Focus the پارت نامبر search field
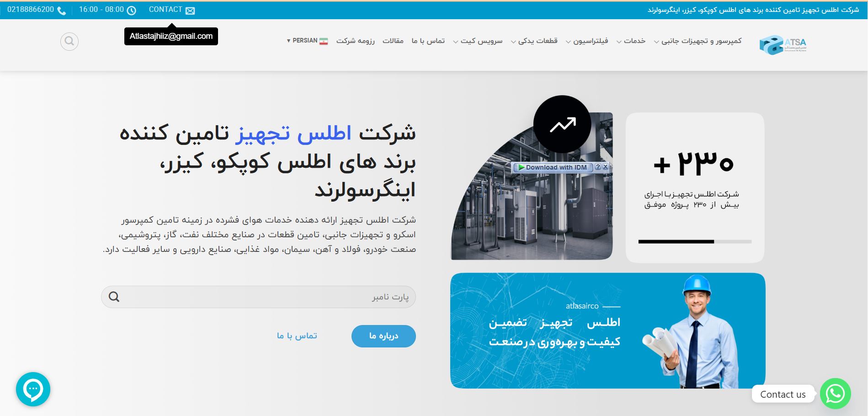 (258, 297)
